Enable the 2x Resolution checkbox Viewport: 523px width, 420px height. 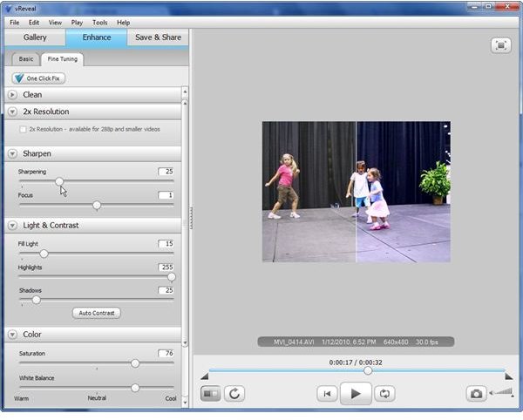click(x=23, y=129)
